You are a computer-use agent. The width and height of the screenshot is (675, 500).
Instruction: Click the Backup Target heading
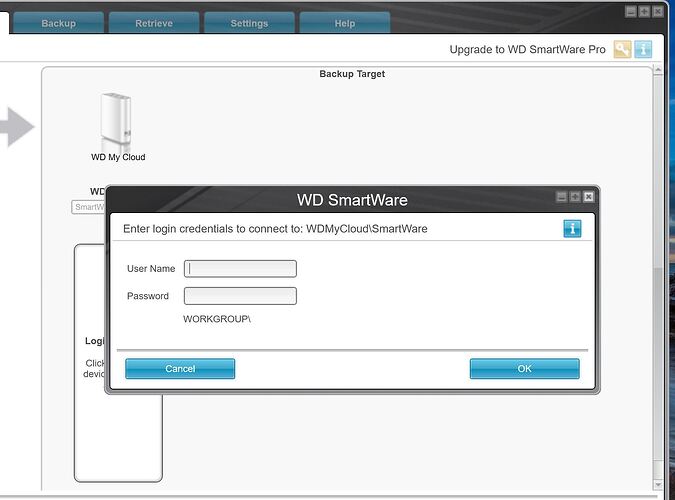point(352,74)
